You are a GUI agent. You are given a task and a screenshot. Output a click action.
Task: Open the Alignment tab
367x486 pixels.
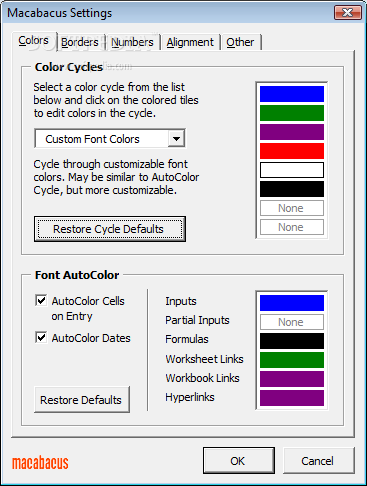pyautogui.click(x=190, y=42)
